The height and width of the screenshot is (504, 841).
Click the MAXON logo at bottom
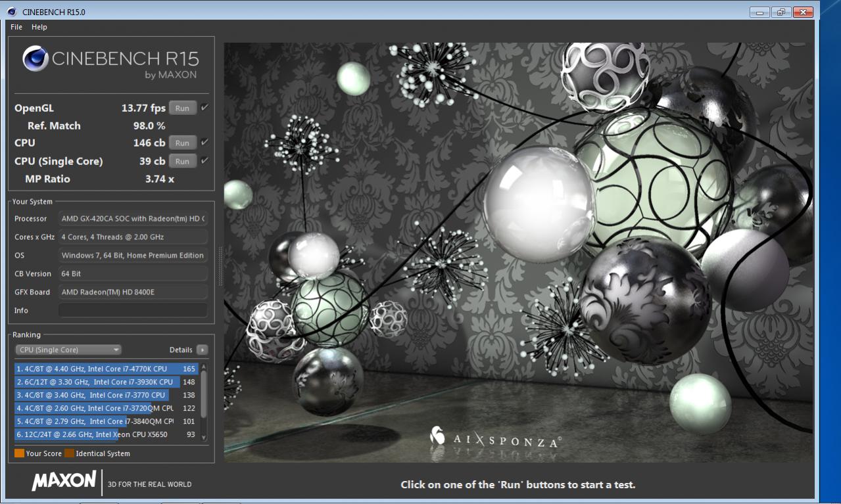[x=64, y=481]
